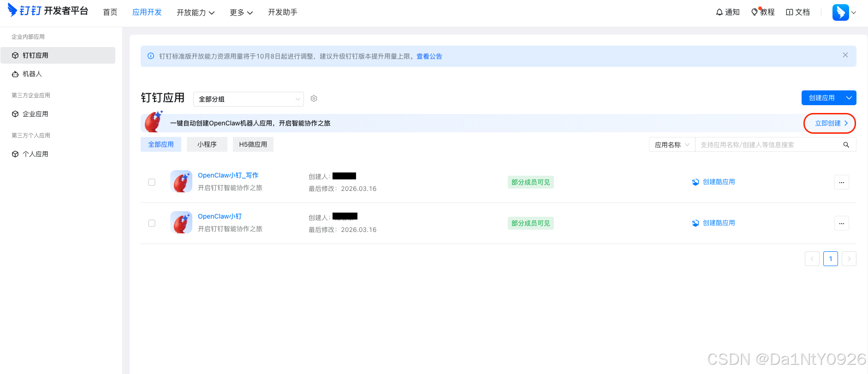Open 应用开发 in top navigation
Screen dimensions: 868x374
[147, 12]
